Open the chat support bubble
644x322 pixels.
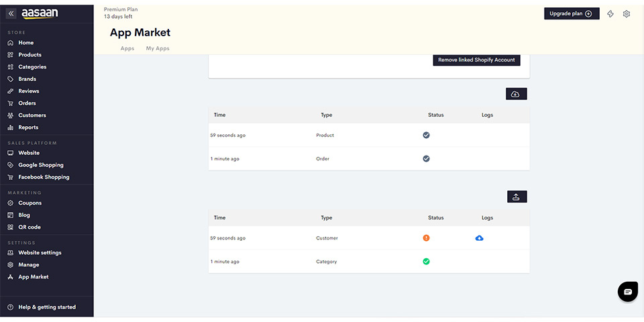pos(628,292)
